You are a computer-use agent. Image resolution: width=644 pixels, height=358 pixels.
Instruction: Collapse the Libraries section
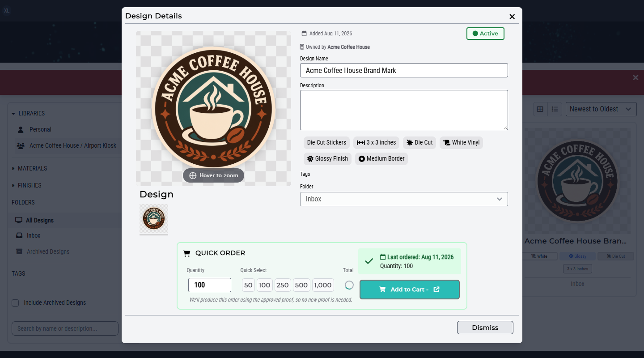(28, 113)
